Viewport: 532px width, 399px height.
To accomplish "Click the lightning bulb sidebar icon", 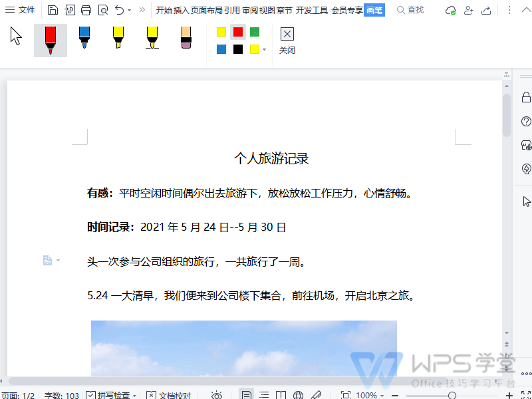I will pyautogui.click(x=526, y=169).
